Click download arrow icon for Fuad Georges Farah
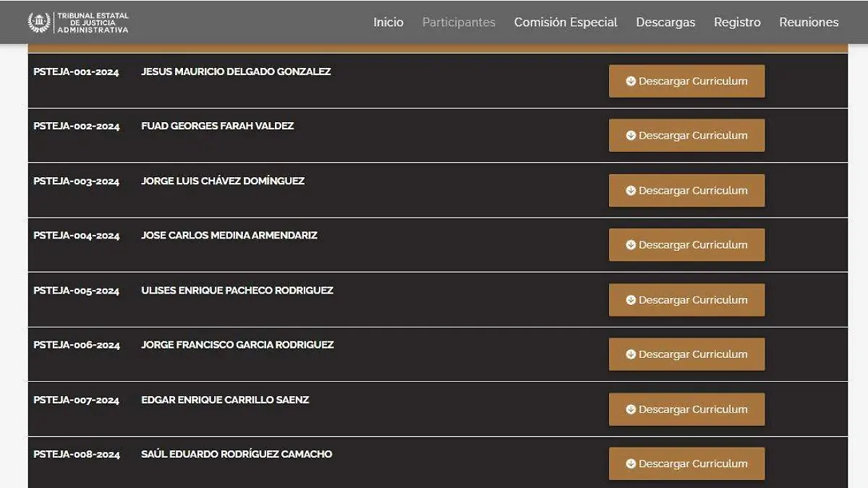Screen dimensions: 868x488 pos(631,135)
